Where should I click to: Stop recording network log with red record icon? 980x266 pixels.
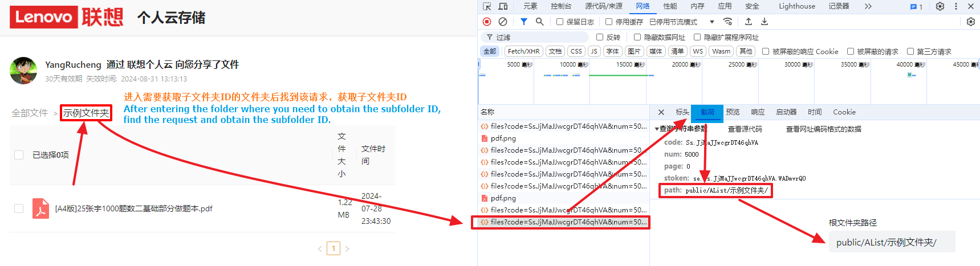tap(487, 22)
